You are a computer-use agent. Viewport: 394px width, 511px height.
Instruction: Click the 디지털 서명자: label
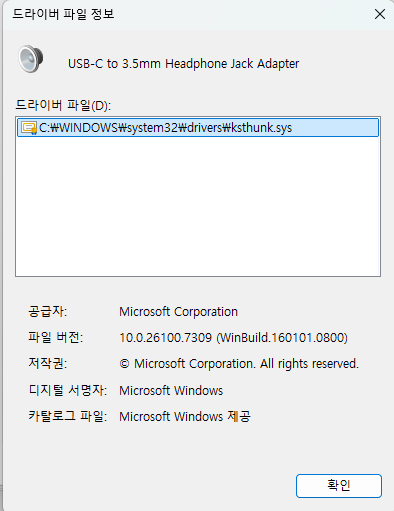(68, 390)
